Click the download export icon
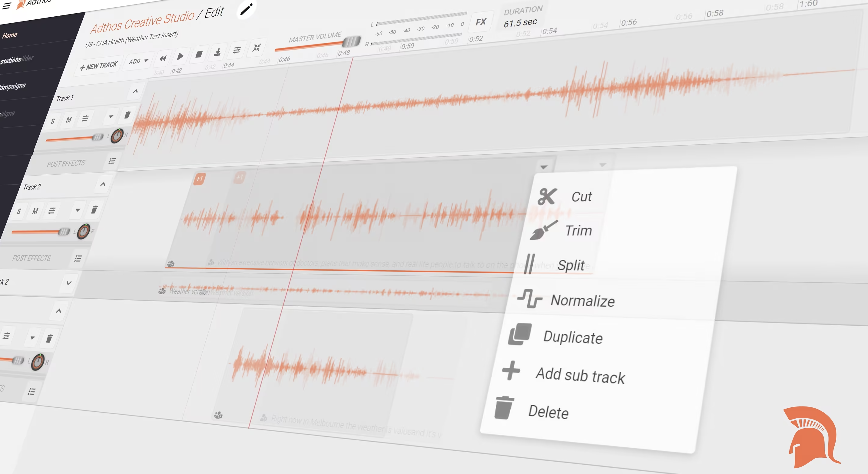The image size is (868, 474). tap(217, 52)
